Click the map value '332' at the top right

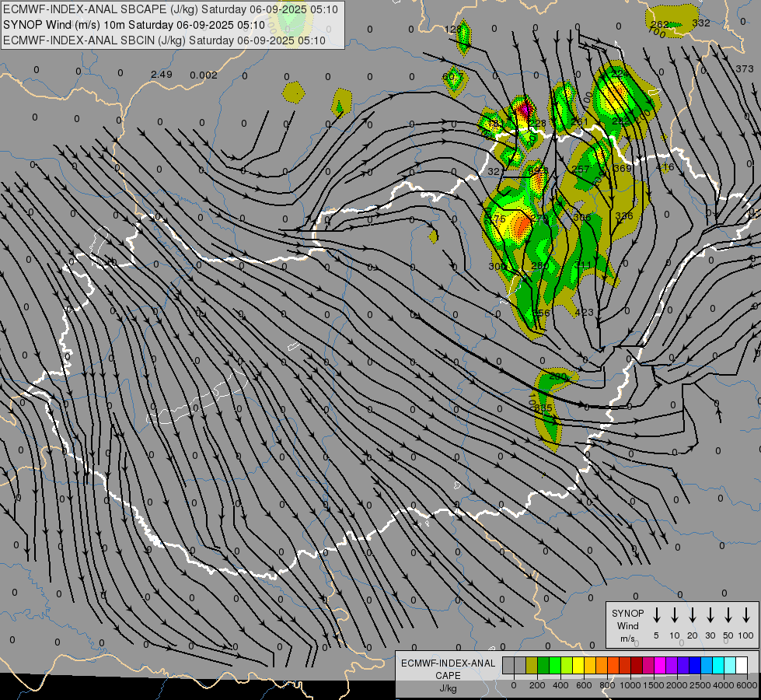[701, 23]
